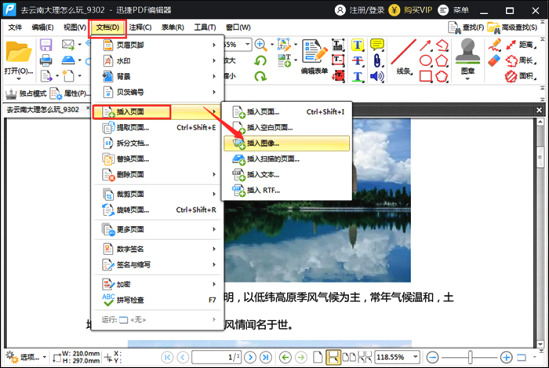The width and height of the screenshot is (549, 368).
Task: Click 购买VIP button
Action: tap(411, 10)
